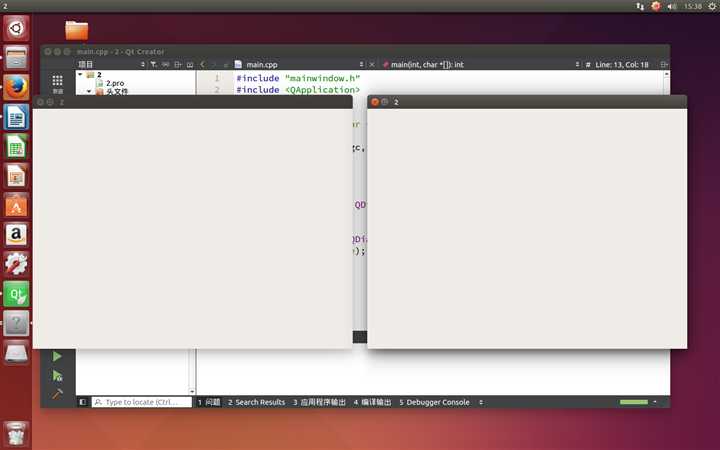The image size is (720, 450).
Task: Open LibreOffice Writer from launcher
Action: (x=16, y=117)
